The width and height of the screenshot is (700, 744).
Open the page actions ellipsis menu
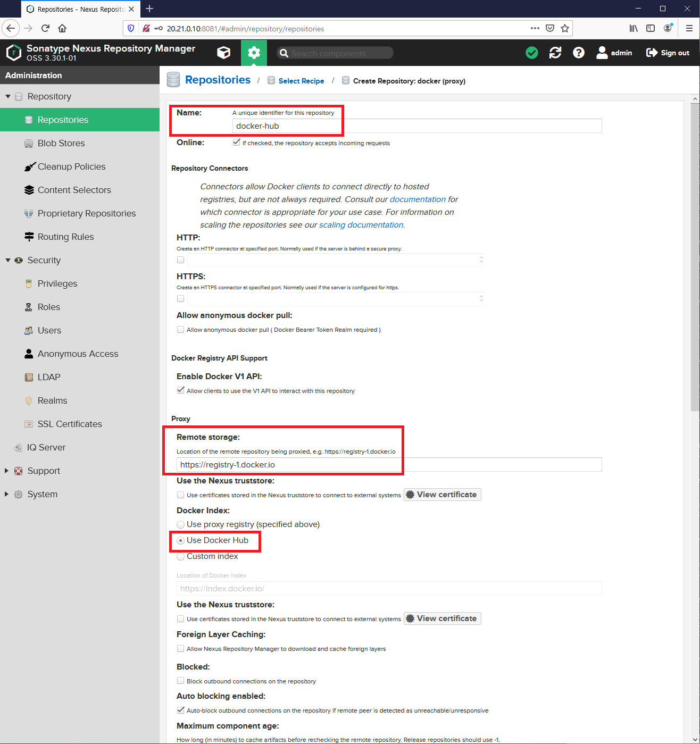coord(535,28)
